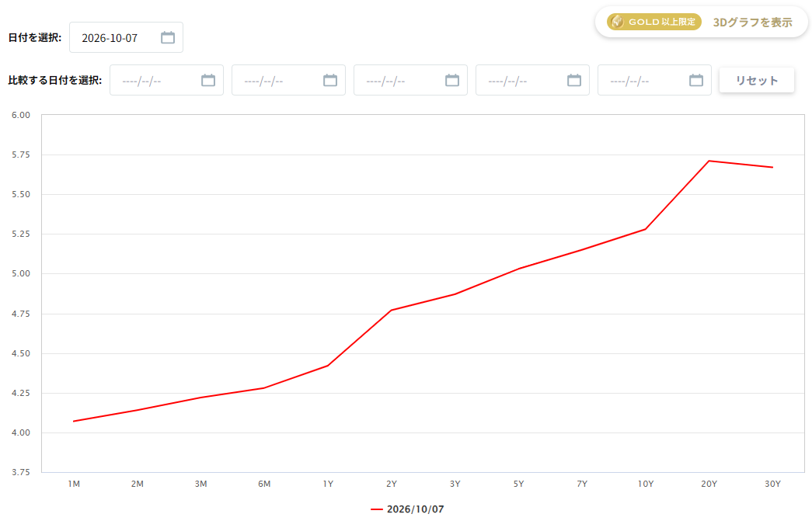Focus the first empty comparison date placeholder
The height and width of the screenshot is (521, 812).
point(142,81)
